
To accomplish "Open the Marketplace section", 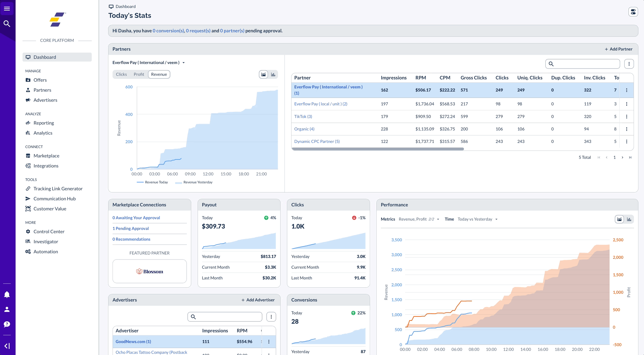I will 46,156.
